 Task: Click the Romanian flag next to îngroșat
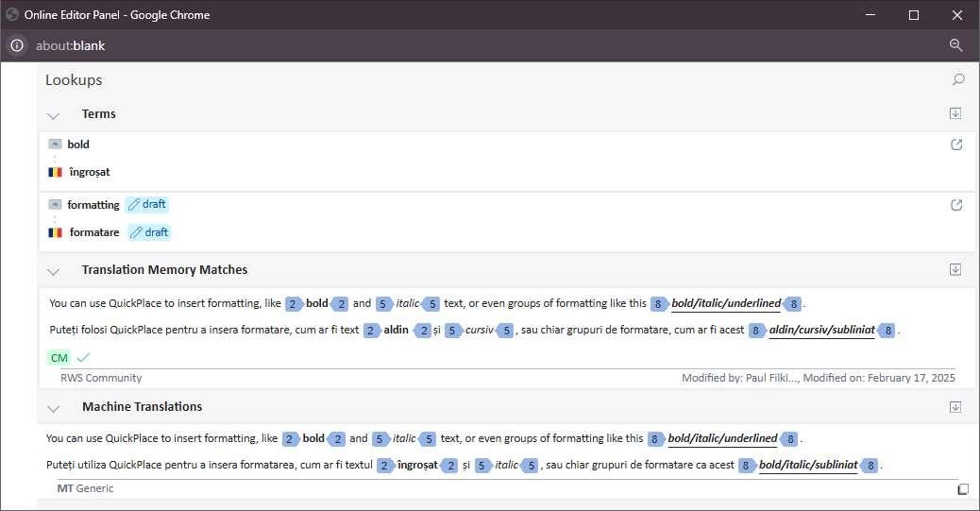coord(55,172)
